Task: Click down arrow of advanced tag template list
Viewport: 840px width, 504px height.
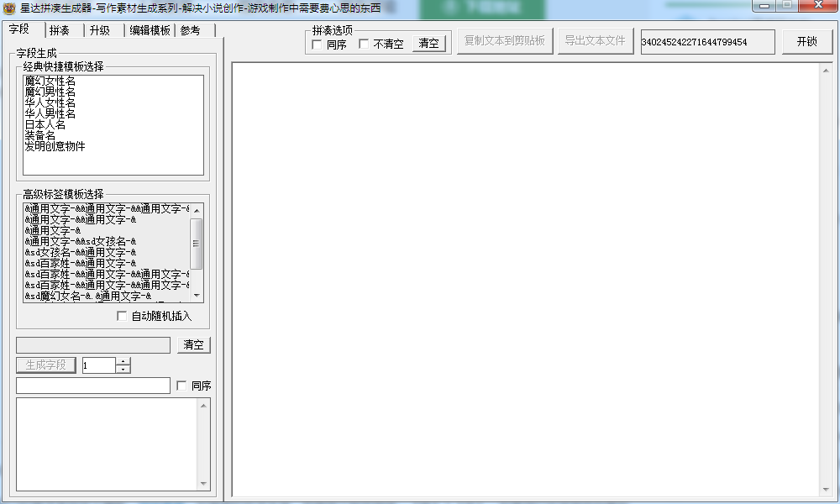Action: tap(197, 296)
